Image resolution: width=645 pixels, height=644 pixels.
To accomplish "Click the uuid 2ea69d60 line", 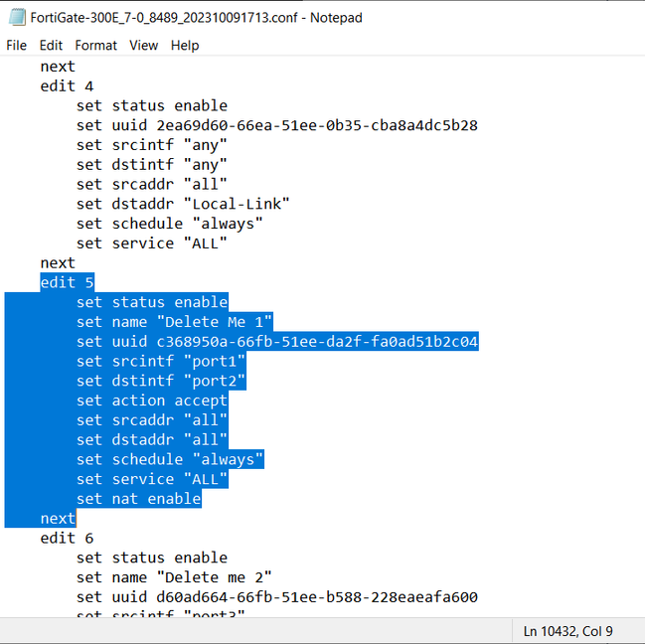I will pyautogui.click(x=277, y=125).
